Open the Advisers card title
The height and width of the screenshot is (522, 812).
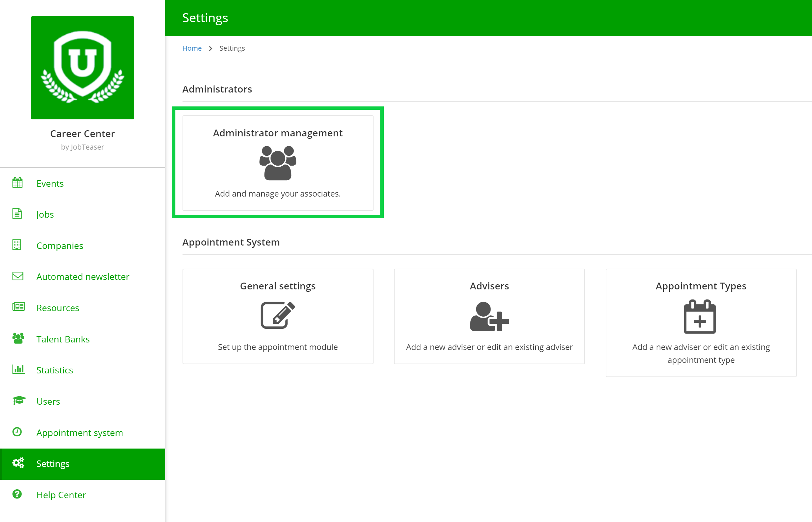click(x=489, y=286)
